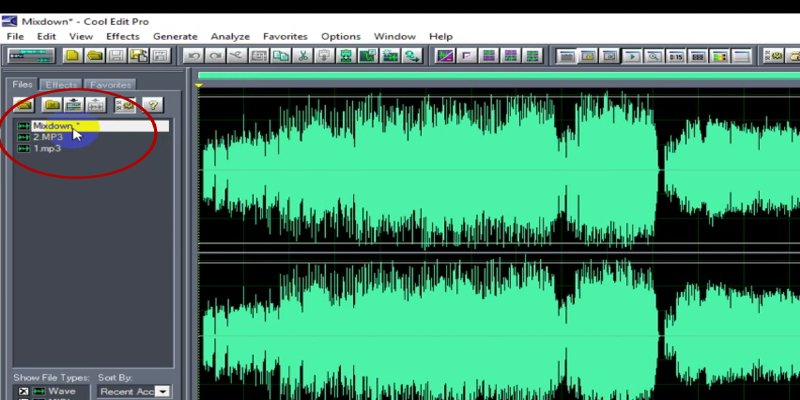Open the Analyze menu
Screen dimensions: 800x400
tap(230, 36)
